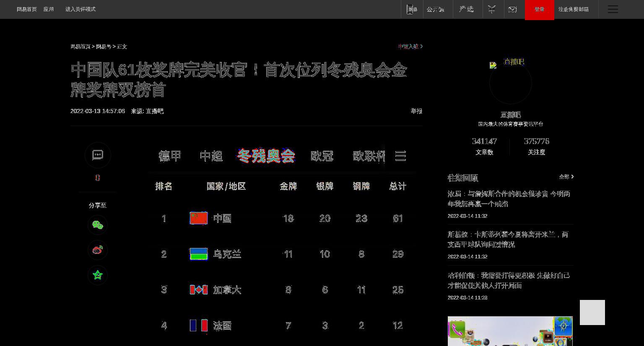Image resolution: width=644 pixels, height=346 pixels.
Task: Open the NetEase mobile app icon
Action: pyautogui.click(x=412, y=9)
